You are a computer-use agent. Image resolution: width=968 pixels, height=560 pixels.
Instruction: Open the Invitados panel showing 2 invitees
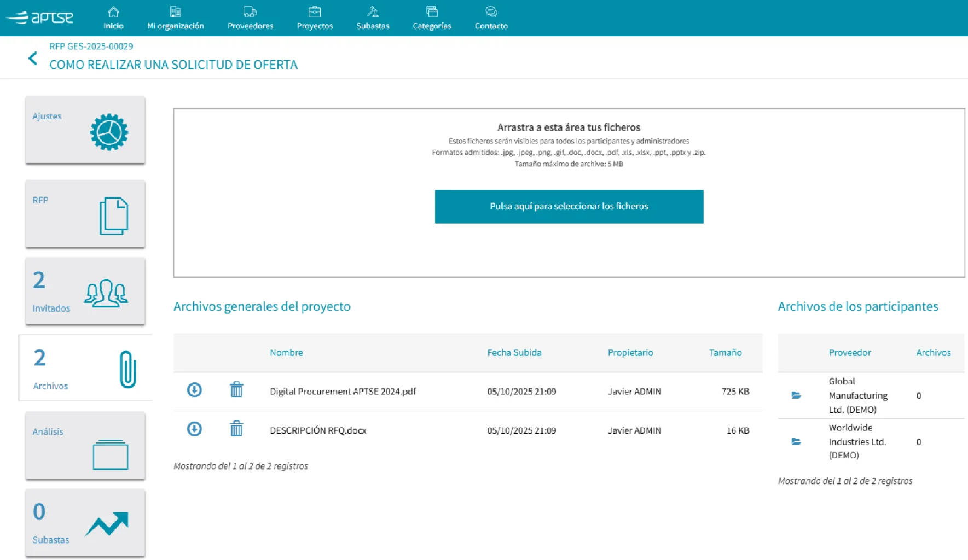coord(85,291)
